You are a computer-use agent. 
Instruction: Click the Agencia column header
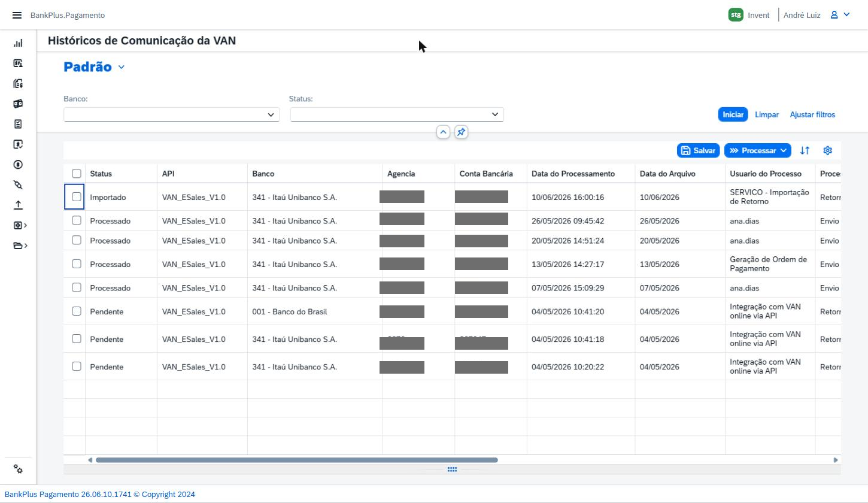(x=418, y=174)
